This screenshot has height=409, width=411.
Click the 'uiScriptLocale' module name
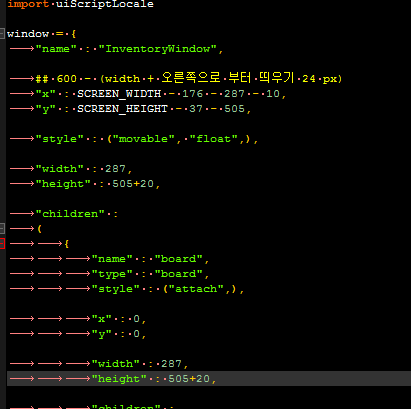(x=105, y=4)
